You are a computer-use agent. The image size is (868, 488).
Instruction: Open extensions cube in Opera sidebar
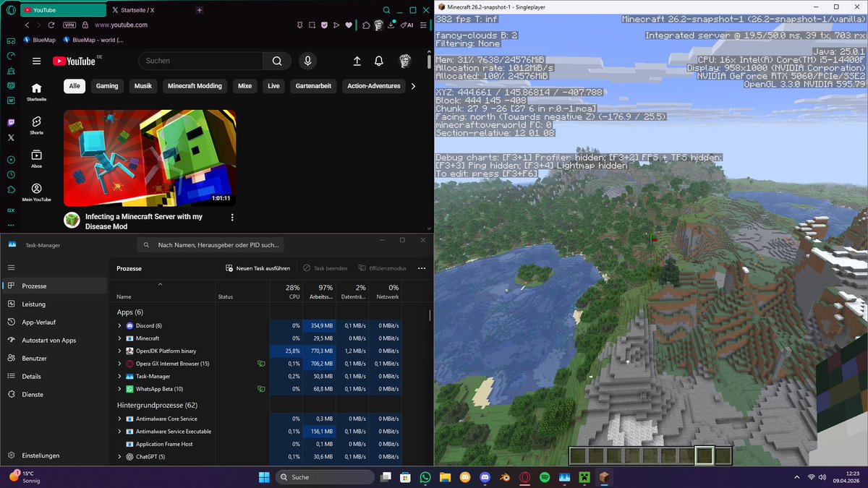pos(11,189)
